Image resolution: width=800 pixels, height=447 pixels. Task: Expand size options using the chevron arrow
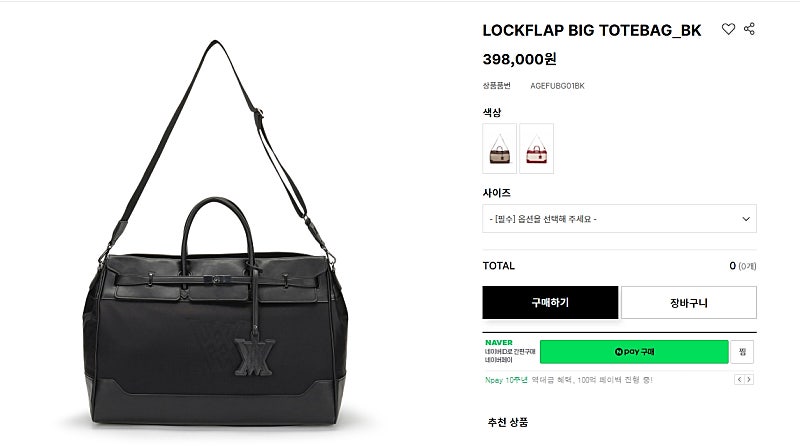pyautogui.click(x=746, y=219)
